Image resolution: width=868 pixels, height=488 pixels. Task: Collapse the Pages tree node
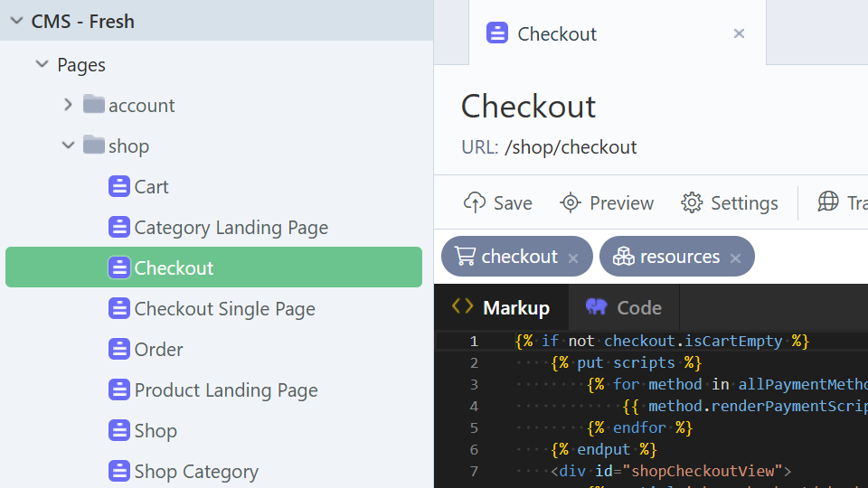[x=42, y=64]
